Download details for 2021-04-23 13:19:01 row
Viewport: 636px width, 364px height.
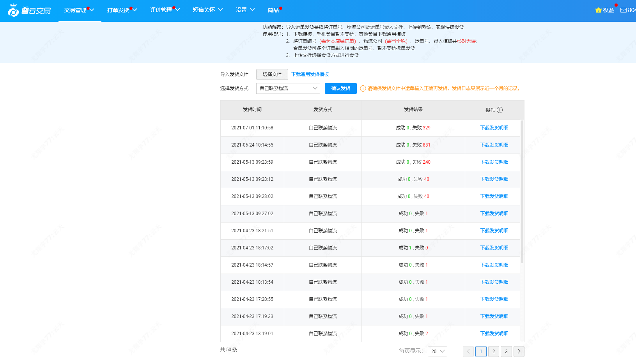pyautogui.click(x=494, y=334)
